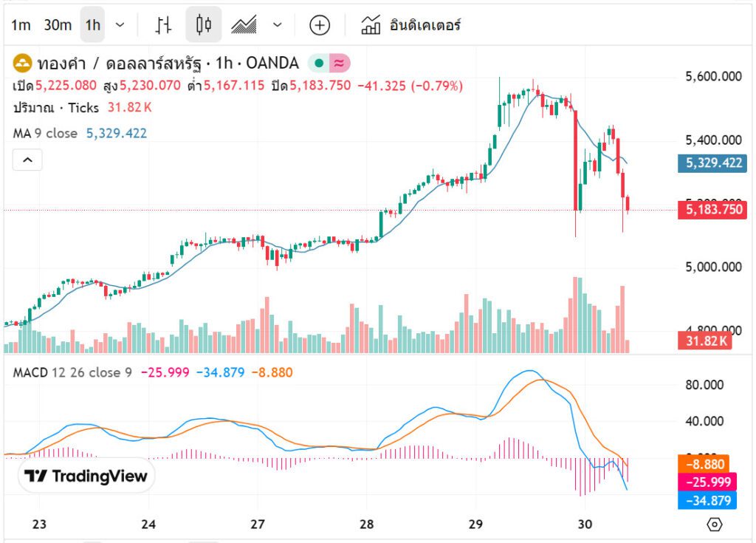
Task: Collapse the indicator legend with the chevron
Action: pos(27,160)
